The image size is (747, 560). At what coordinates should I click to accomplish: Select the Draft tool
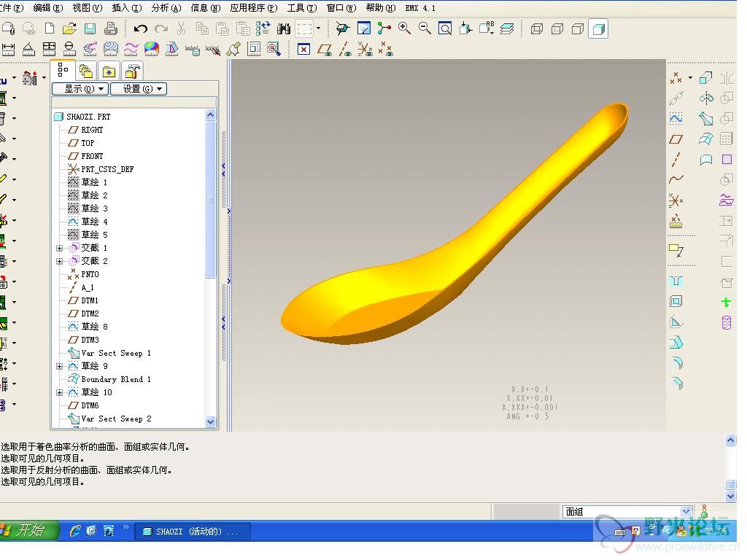click(x=676, y=343)
